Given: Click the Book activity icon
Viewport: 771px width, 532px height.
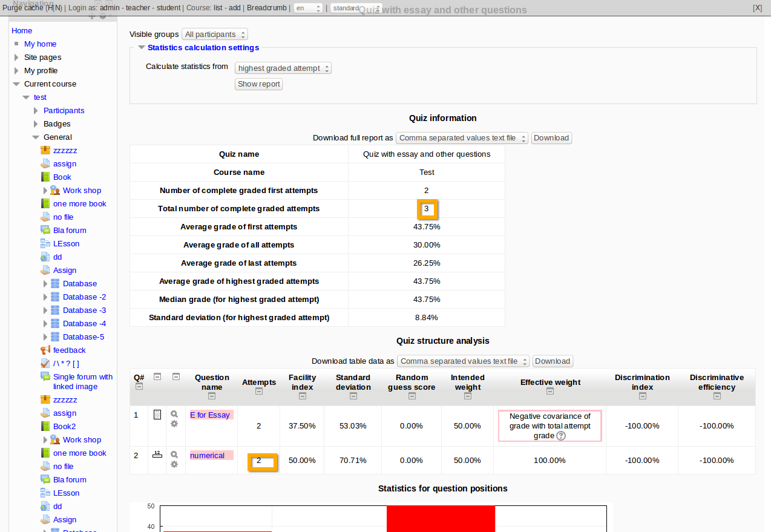Looking at the screenshot, I should pyautogui.click(x=45, y=177).
